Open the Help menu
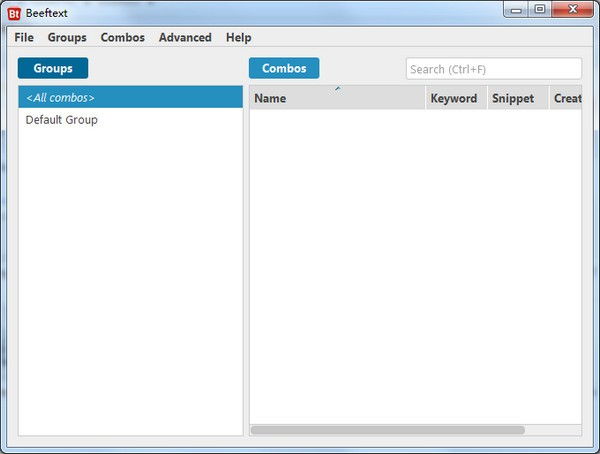This screenshot has height=454, width=600. tap(238, 38)
